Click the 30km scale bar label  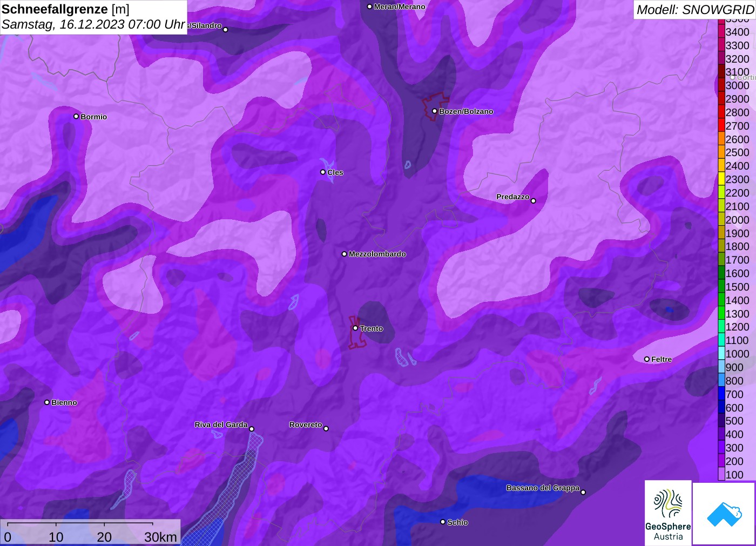(160, 537)
